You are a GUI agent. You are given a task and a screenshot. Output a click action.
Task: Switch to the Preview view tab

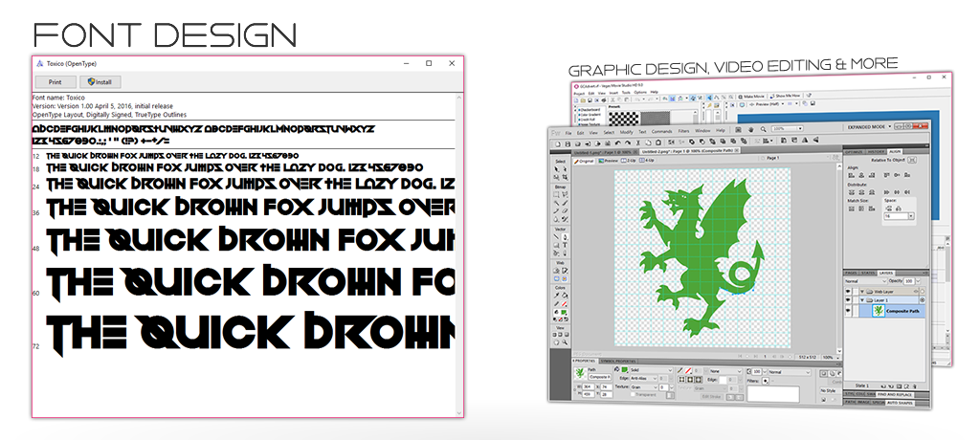pyautogui.click(x=608, y=161)
